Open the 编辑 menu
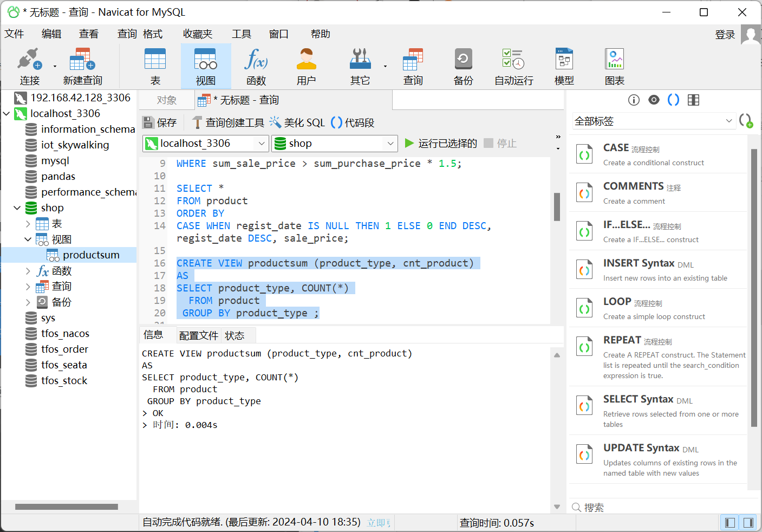The image size is (762, 532). (51, 34)
